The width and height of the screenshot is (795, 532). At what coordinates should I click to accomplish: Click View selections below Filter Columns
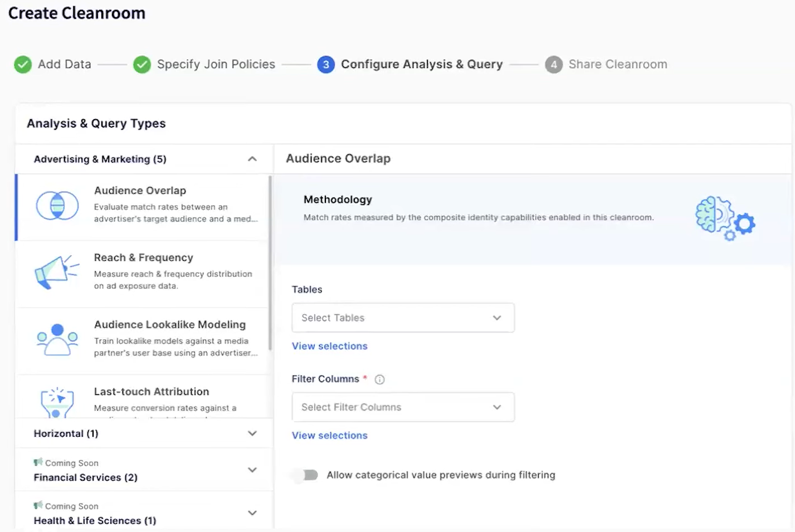click(329, 435)
